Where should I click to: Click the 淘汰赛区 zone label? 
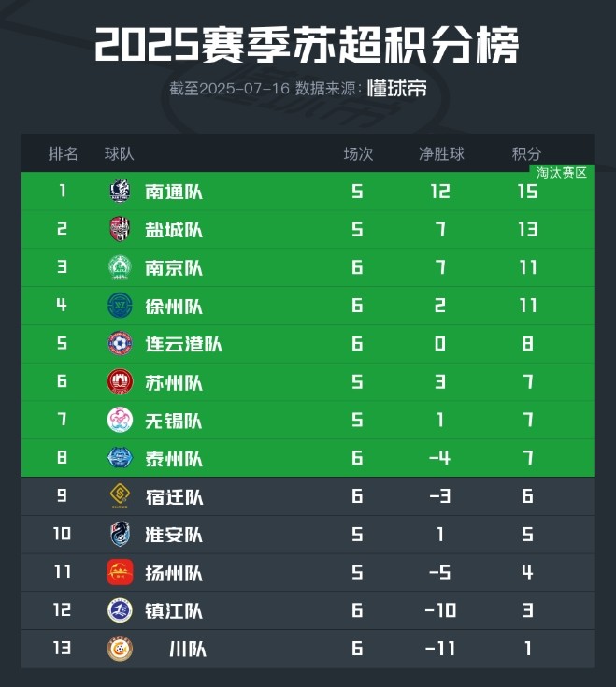[x=562, y=173]
